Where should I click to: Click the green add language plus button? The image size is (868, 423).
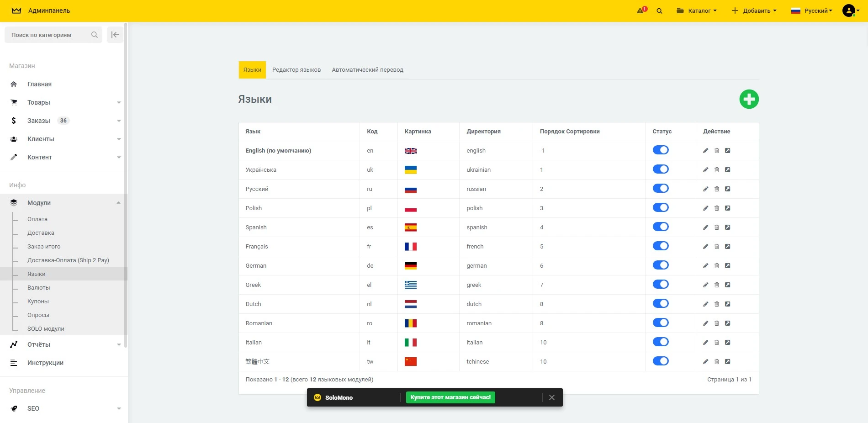coord(749,99)
